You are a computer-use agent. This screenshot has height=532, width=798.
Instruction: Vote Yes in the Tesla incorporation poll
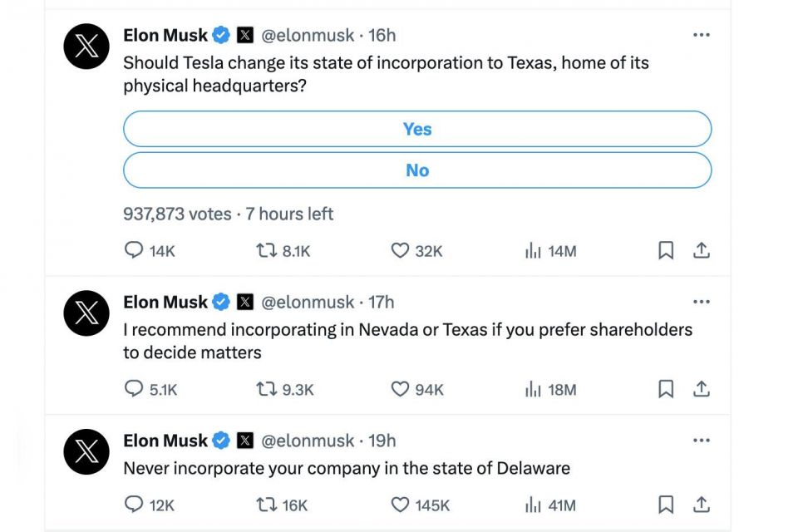point(416,129)
